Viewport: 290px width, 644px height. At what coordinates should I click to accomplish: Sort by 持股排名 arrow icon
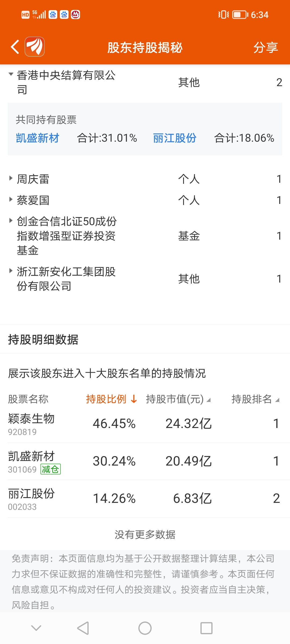[278, 400]
